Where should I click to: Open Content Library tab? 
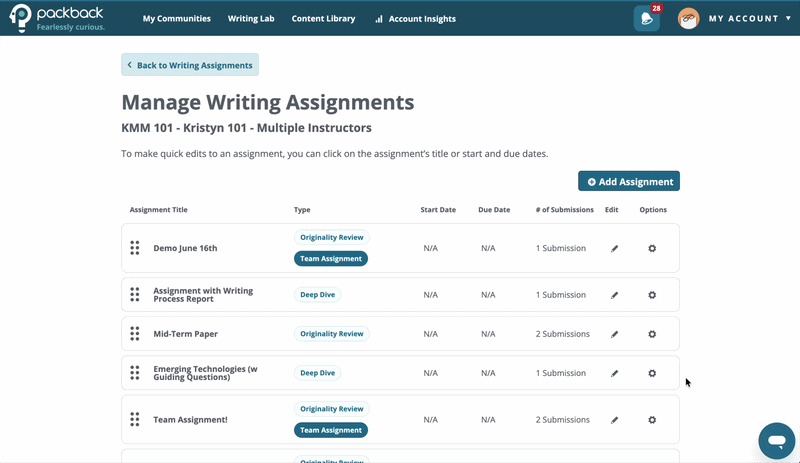[x=323, y=18]
